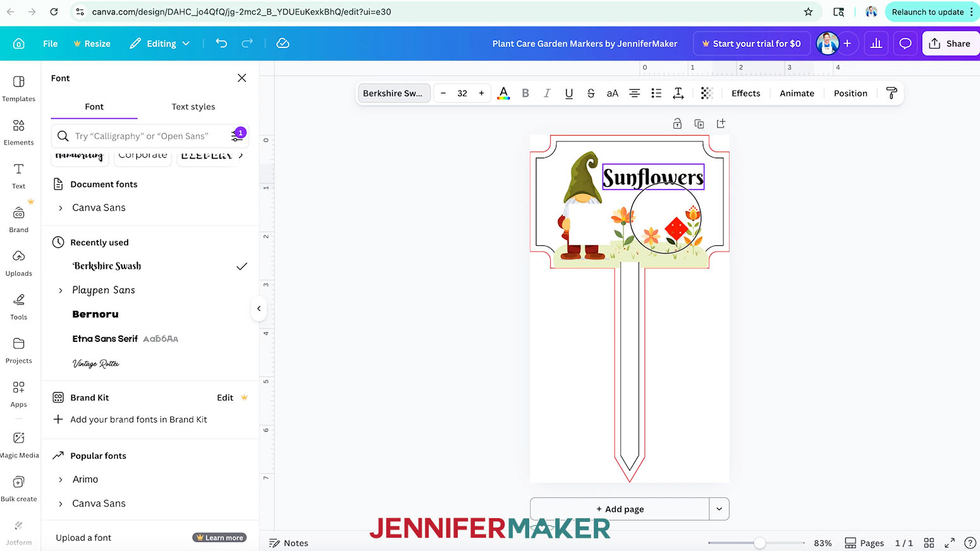The width and height of the screenshot is (980, 551).
Task: Open grid view of pages
Action: (929, 543)
